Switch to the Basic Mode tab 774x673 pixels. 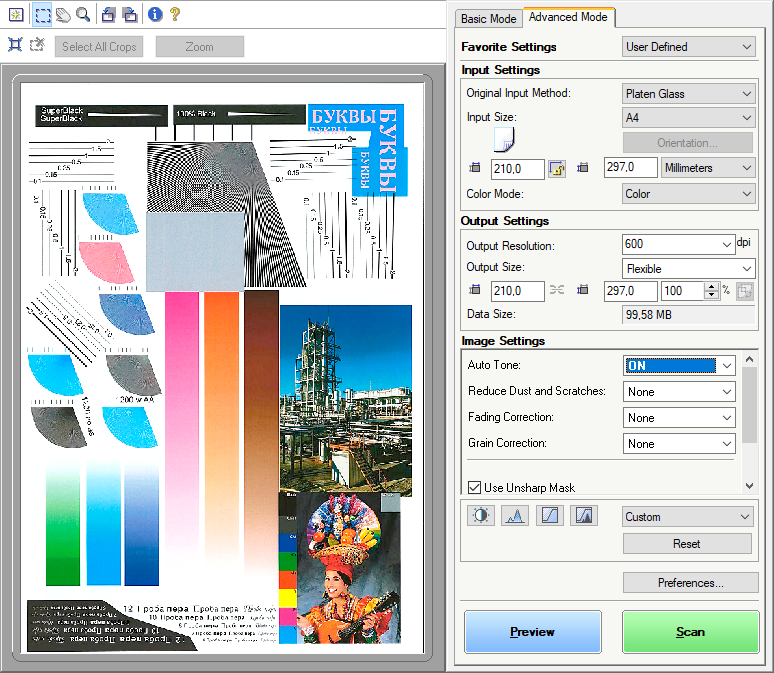488,19
